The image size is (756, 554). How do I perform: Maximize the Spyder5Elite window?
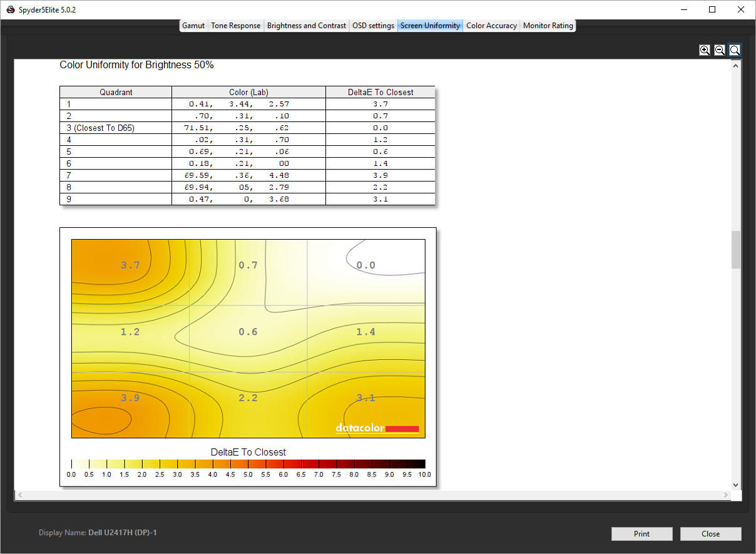pyautogui.click(x=712, y=9)
